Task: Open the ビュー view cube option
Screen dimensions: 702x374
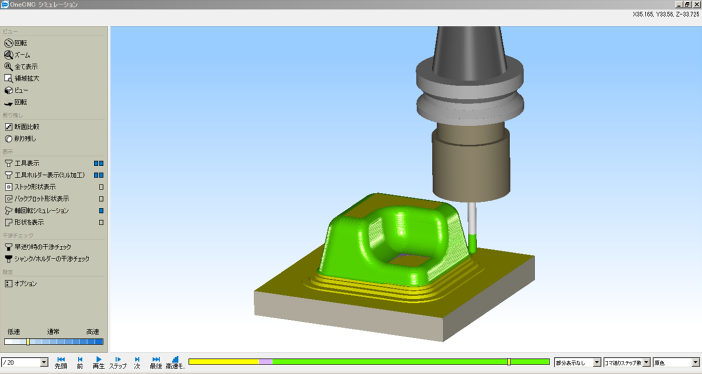Action: tap(16, 90)
